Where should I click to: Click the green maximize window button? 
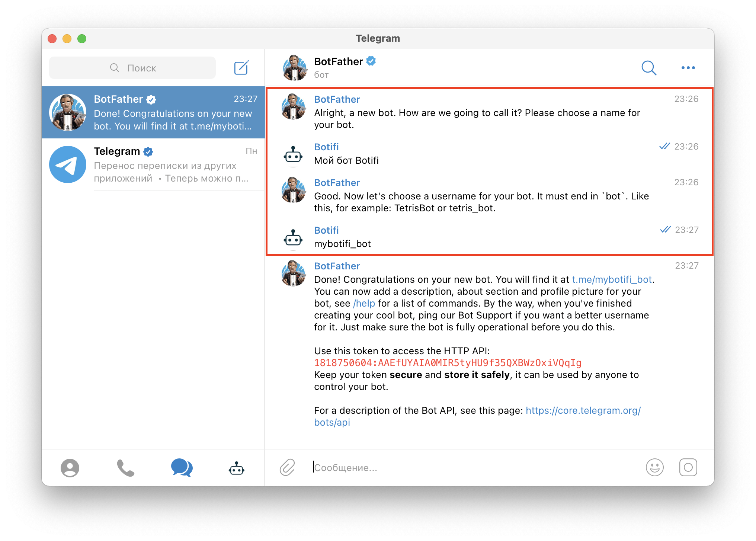pos(82,39)
